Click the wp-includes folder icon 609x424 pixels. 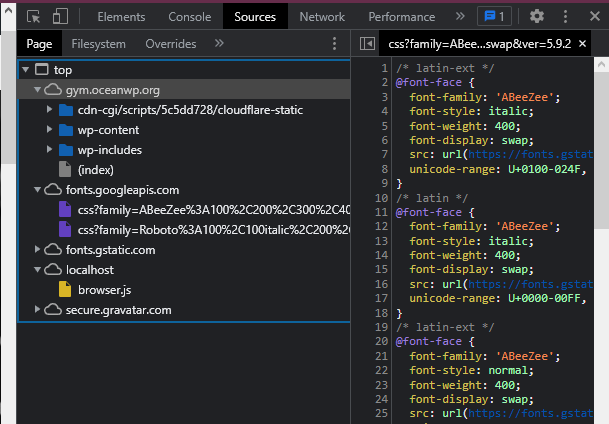coord(66,150)
